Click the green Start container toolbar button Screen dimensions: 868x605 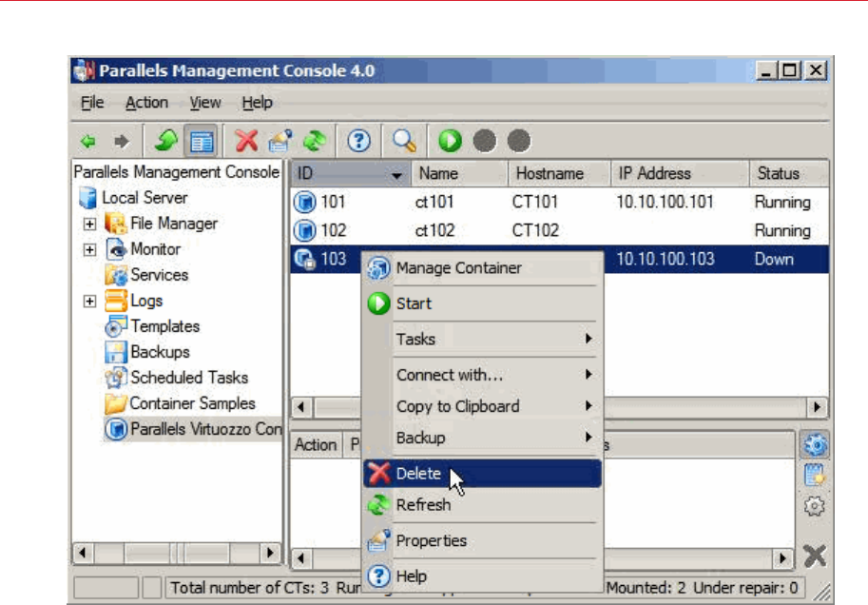tap(450, 141)
